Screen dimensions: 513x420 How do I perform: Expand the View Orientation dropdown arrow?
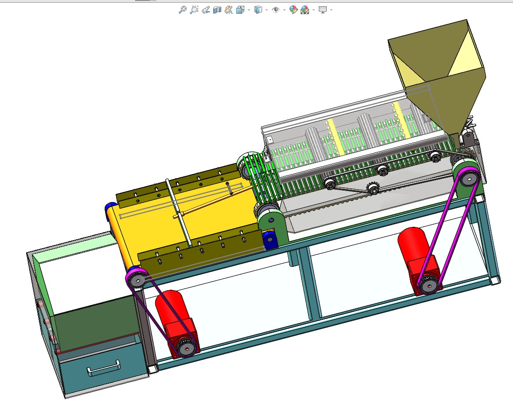(x=249, y=10)
